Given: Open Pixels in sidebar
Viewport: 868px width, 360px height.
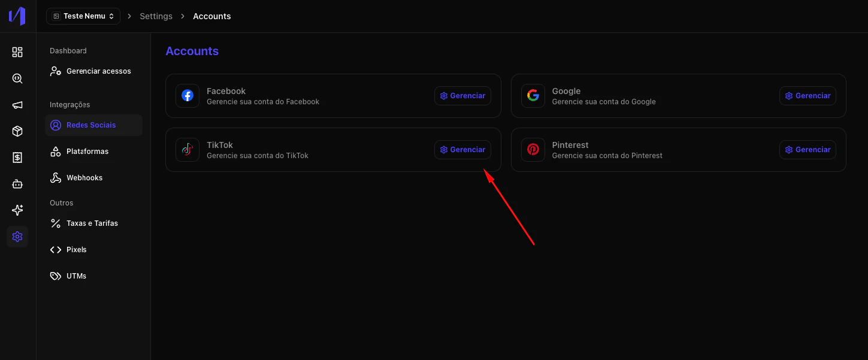Looking at the screenshot, I should [93, 250].
